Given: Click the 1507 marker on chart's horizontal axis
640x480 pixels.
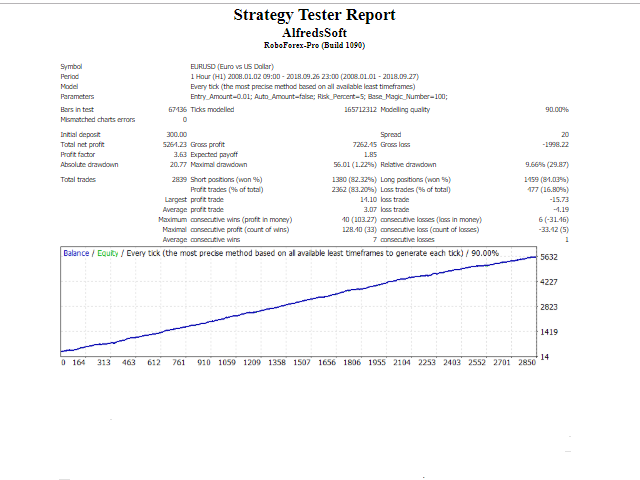Looking at the screenshot, I should point(302,363).
